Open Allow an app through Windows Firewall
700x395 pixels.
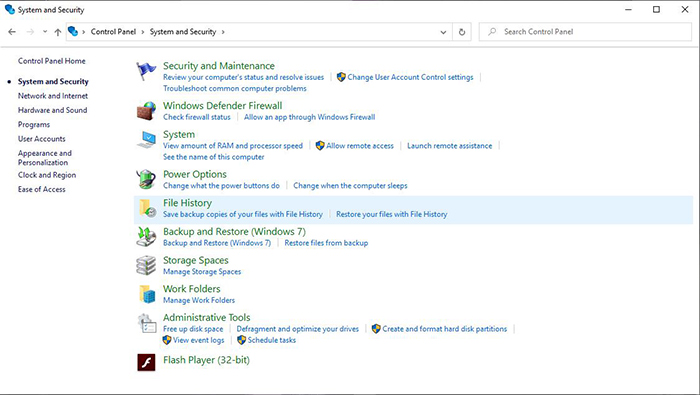click(309, 117)
